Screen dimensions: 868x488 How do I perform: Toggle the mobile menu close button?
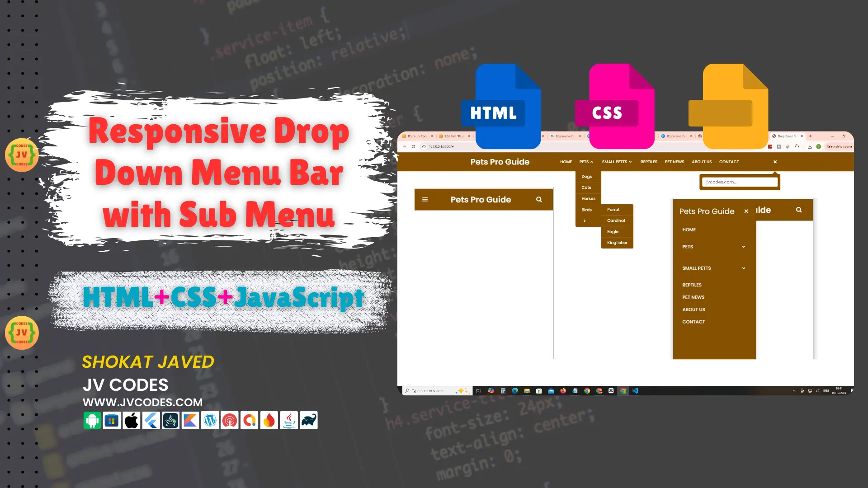pos(747,211)
